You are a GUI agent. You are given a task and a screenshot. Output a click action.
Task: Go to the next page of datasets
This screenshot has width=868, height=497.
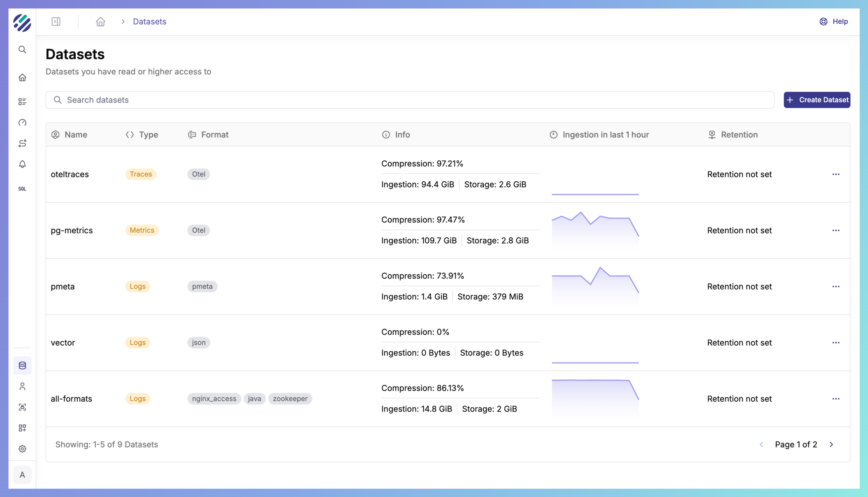click(x=832, y=444)
